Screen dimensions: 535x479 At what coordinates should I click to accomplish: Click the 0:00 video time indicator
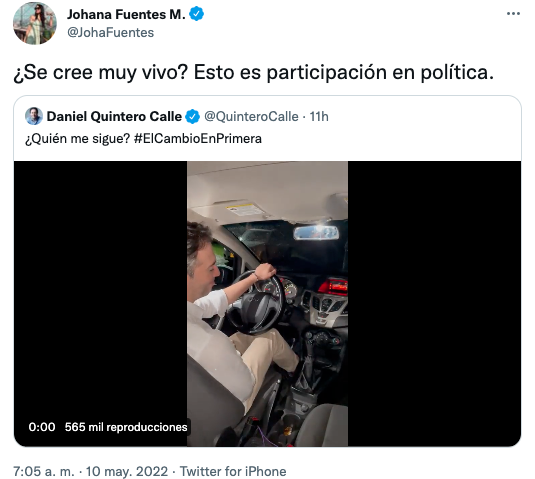pos(42,427)
